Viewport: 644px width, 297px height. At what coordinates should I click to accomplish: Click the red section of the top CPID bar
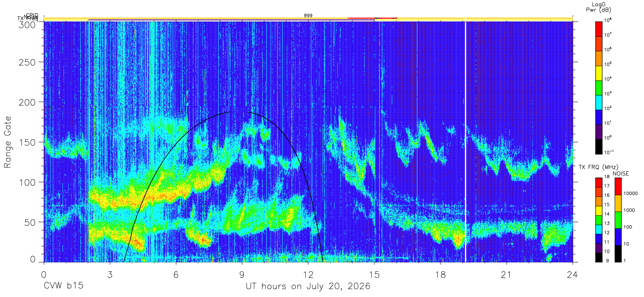tap(372, 18)
